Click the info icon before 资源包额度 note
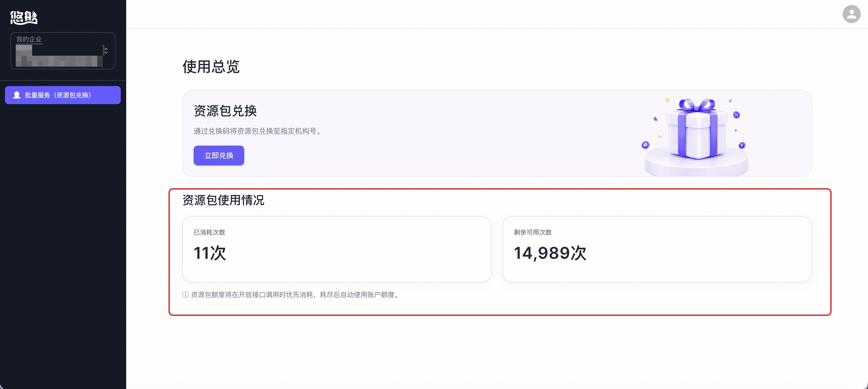868x389 pixels. click(x=185, y=295)
